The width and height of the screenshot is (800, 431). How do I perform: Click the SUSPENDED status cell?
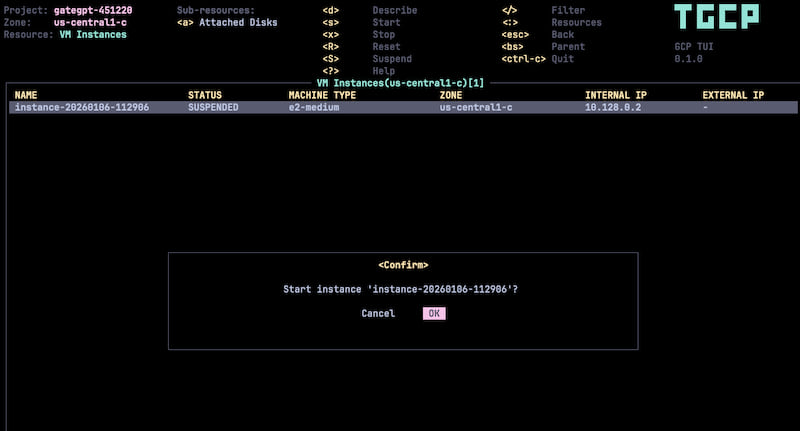pos(213,107)
